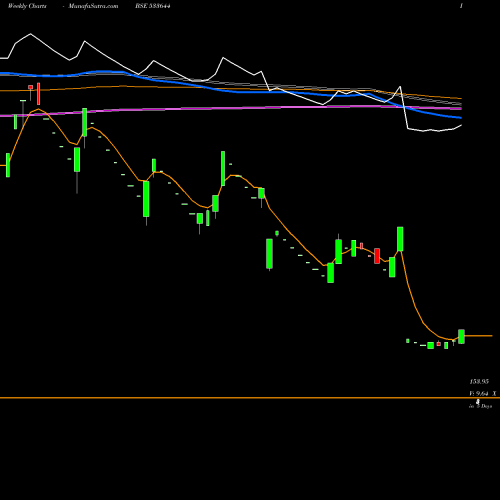
Task: Click the volume text "V: 9.64 X"
Action: click(483, 394)
